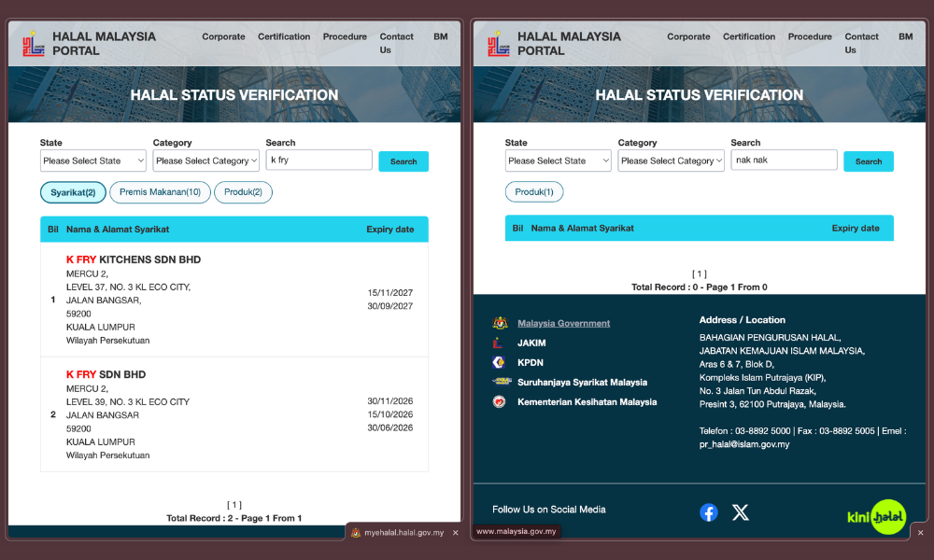The height and width of the screenshot is (560, 934).
Task: Expand the left State dropdown
Action: [x=93, y=161]
